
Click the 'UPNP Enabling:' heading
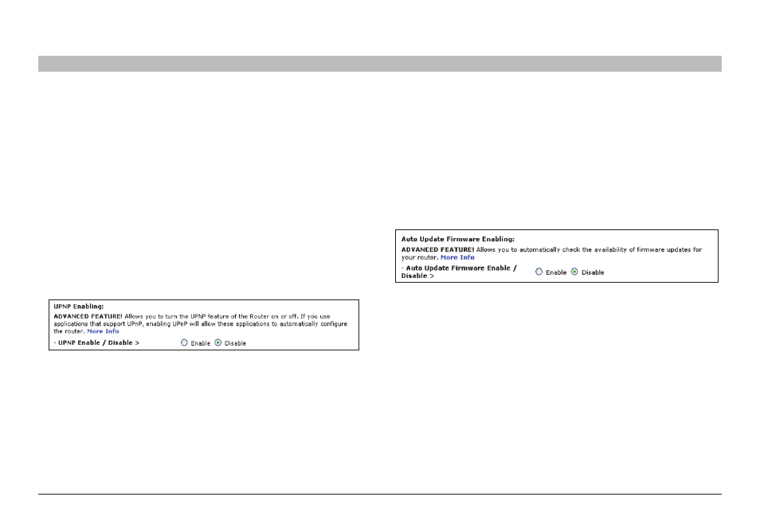click(79, 307)
